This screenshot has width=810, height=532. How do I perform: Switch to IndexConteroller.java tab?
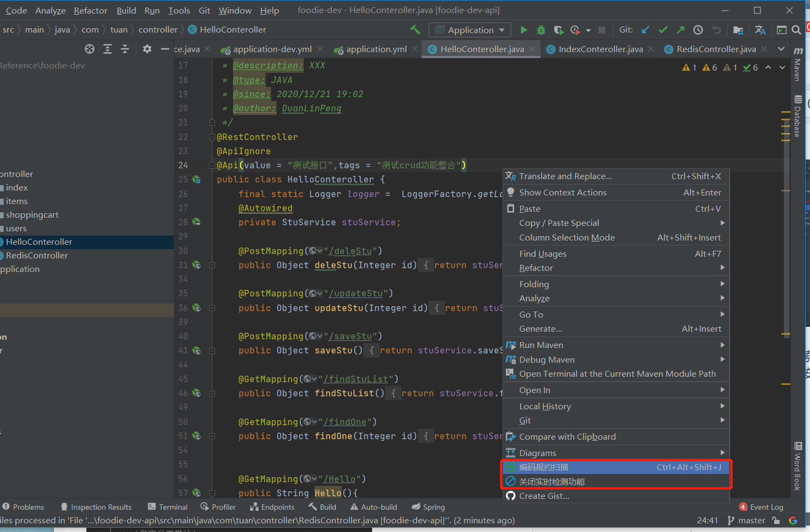[x=600, y=49]
